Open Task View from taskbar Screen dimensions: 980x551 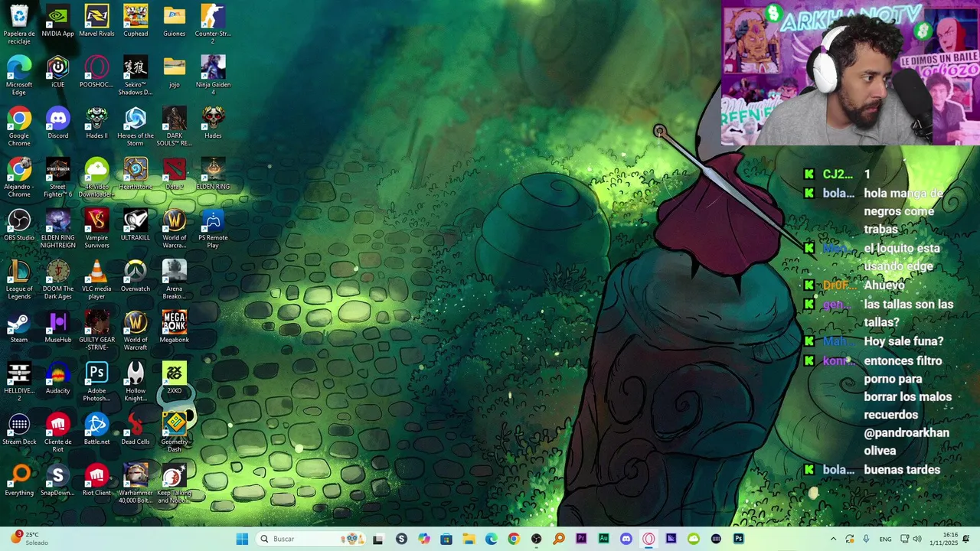click(377, 539)
